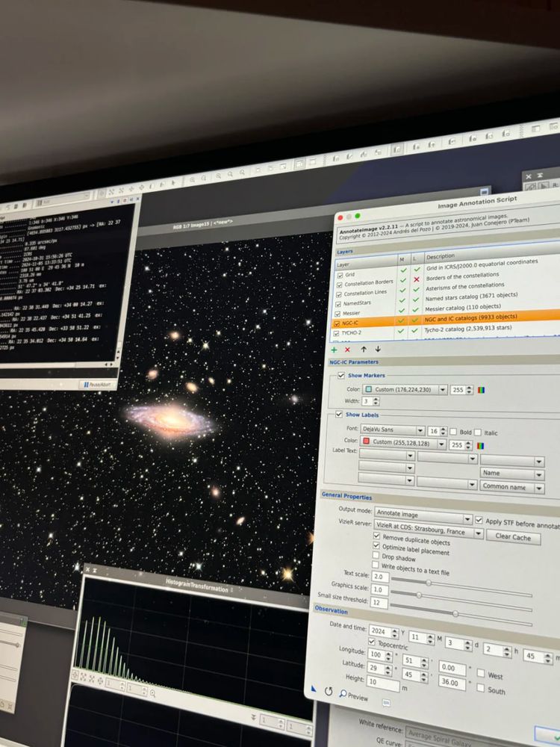
Task: Adjust the Text scale slider handle
Action: pos(429,583)
